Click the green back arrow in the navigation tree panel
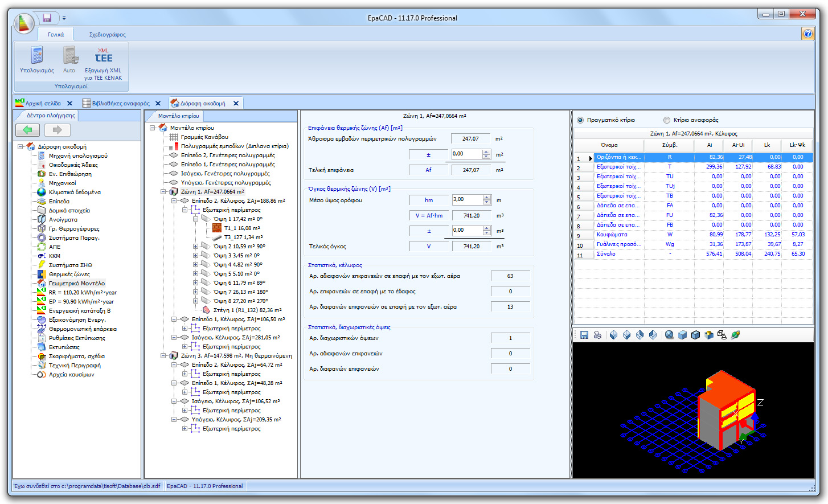Viewport: 828px width, 504px height. point(27,130)
